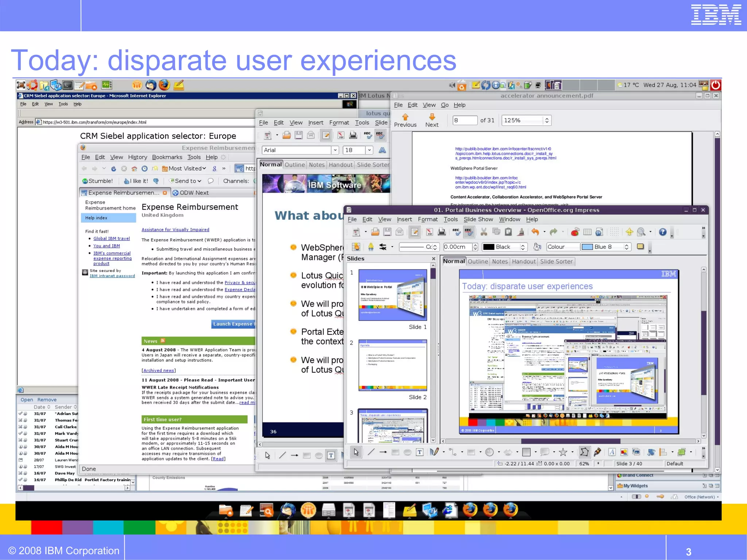Click Paste clipboard icon in Impress
747x560 pixels.
click(x=508, y=232)
